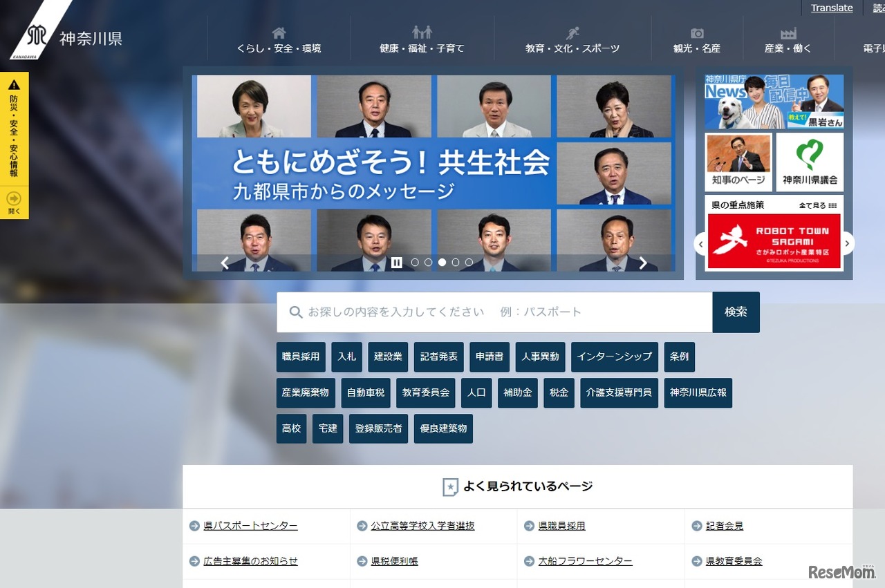Open the 広告主募集のお知らせ link
Screen dimensions: 885x588
250,561
